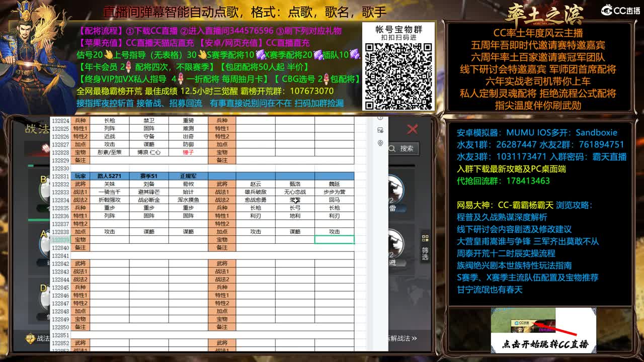Click the 回马 cell
Viewport: 644px width, 362px height.
334,200
